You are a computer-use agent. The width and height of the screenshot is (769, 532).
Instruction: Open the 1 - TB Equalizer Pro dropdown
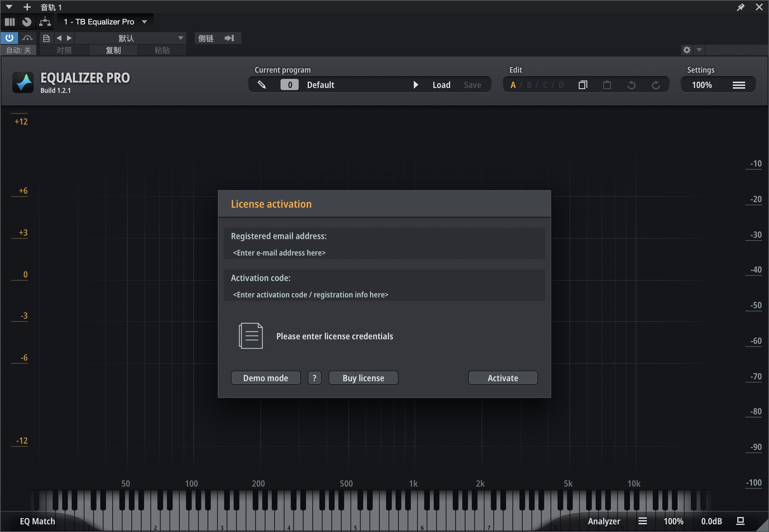click(x=106, y=22)
